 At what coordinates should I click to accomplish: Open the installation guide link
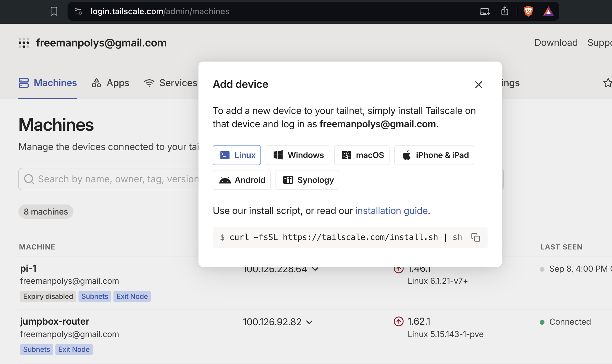[x=391, y=211]
